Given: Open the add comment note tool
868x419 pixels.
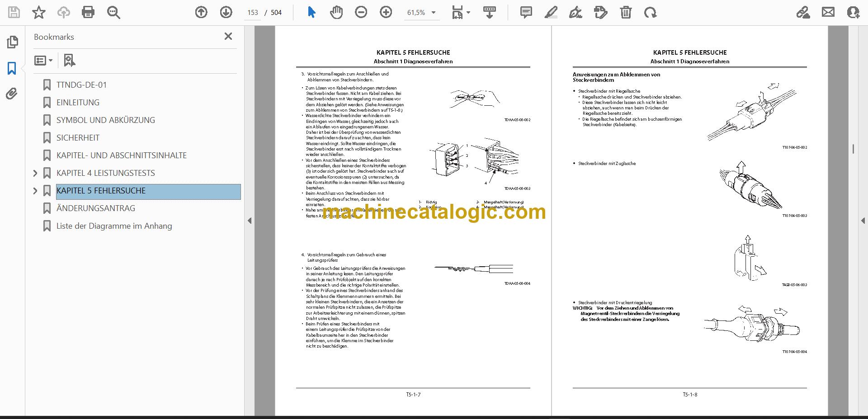Looking at the screenshot, I should [526, 12].
